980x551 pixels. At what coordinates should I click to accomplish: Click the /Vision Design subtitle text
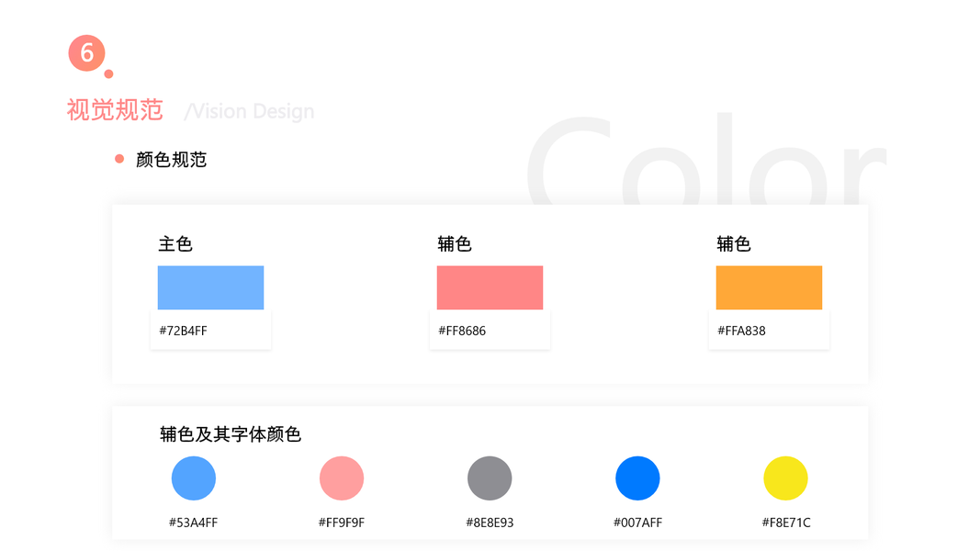[x=249, y=112]
